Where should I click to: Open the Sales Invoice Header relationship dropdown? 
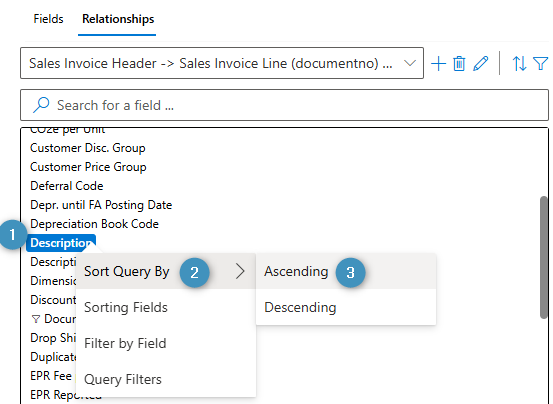(x=222, y=63)
